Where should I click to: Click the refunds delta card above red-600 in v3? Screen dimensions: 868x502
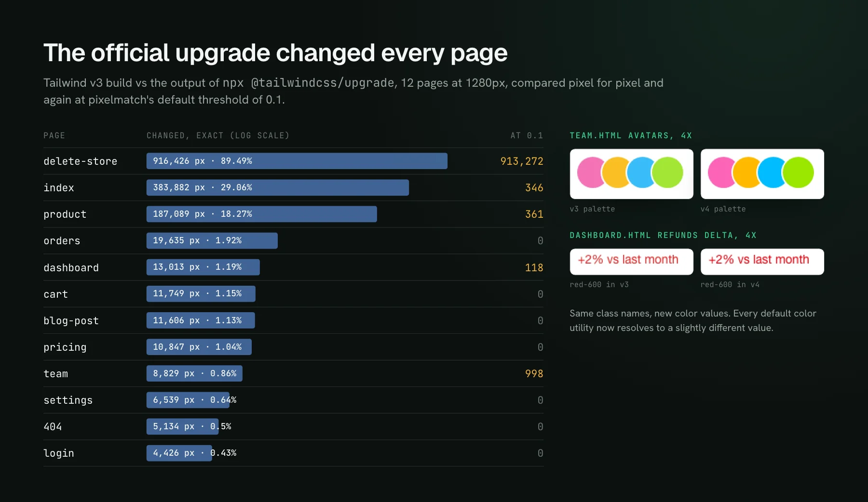632,262
